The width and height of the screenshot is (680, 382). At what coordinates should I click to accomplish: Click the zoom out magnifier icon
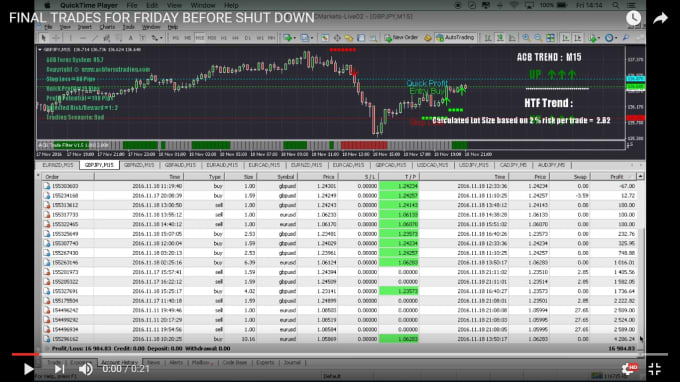[538, 38]
